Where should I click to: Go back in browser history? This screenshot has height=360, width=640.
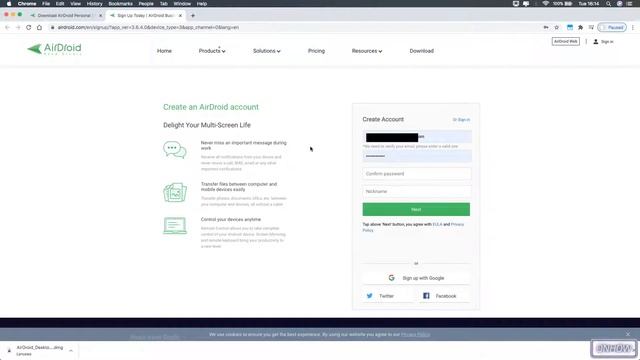pos(7,27)
